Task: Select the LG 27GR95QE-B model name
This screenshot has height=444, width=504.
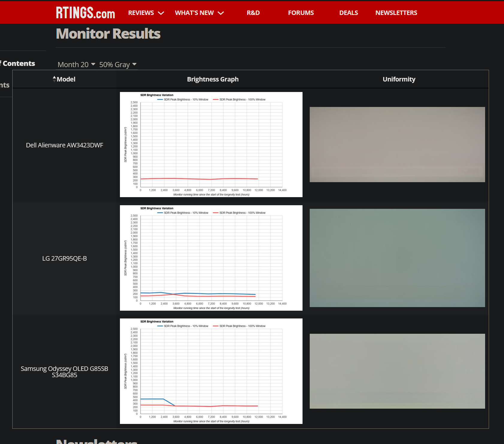Action: [64, 258]
